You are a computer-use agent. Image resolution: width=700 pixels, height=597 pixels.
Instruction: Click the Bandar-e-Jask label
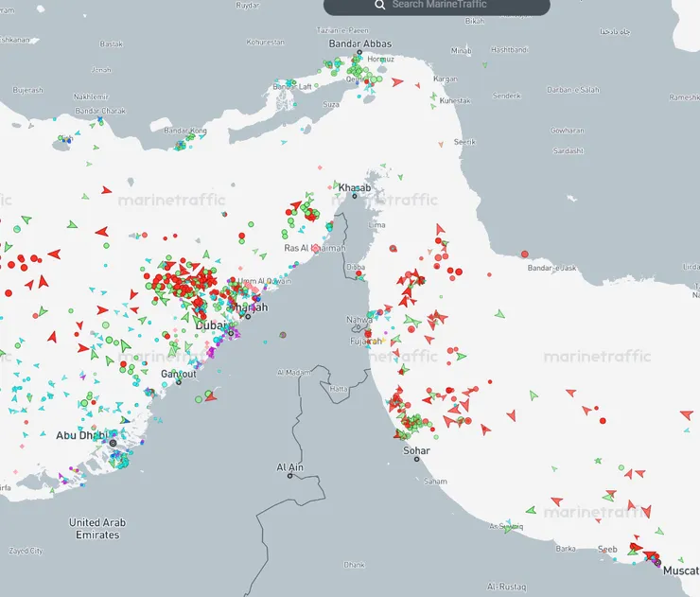pos(551,268)
